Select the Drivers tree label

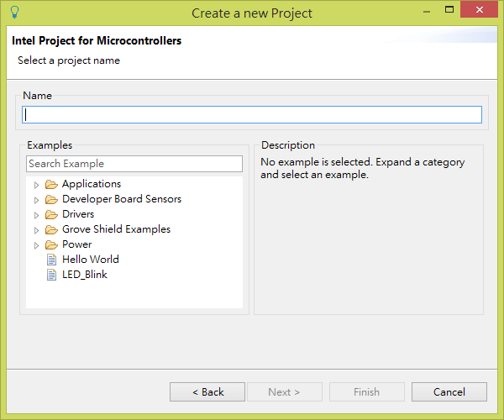[x=78, y=214]
